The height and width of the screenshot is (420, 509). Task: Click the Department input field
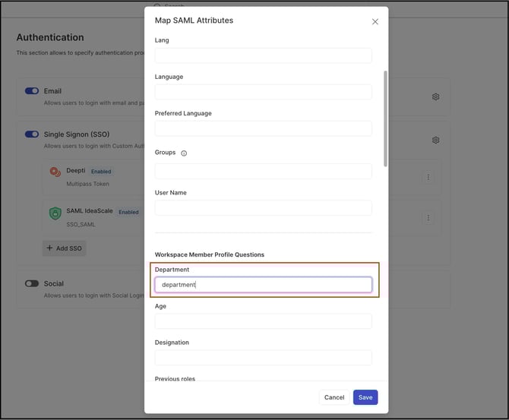pos(263,285)
